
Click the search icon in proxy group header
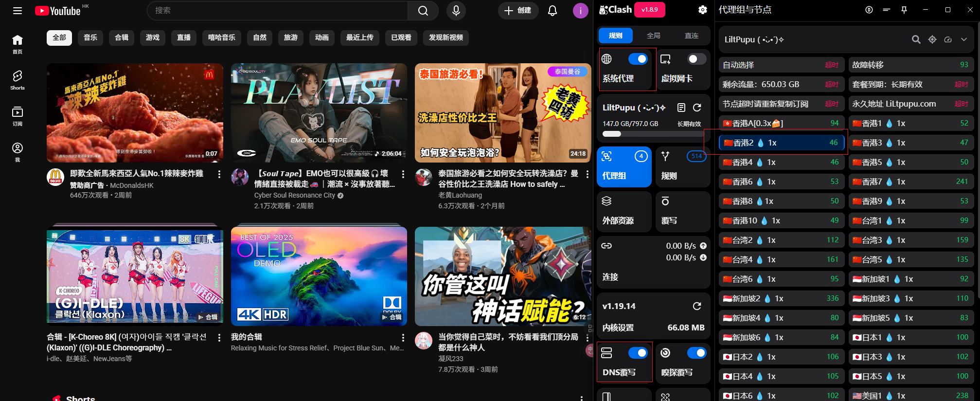pos(916,39)
